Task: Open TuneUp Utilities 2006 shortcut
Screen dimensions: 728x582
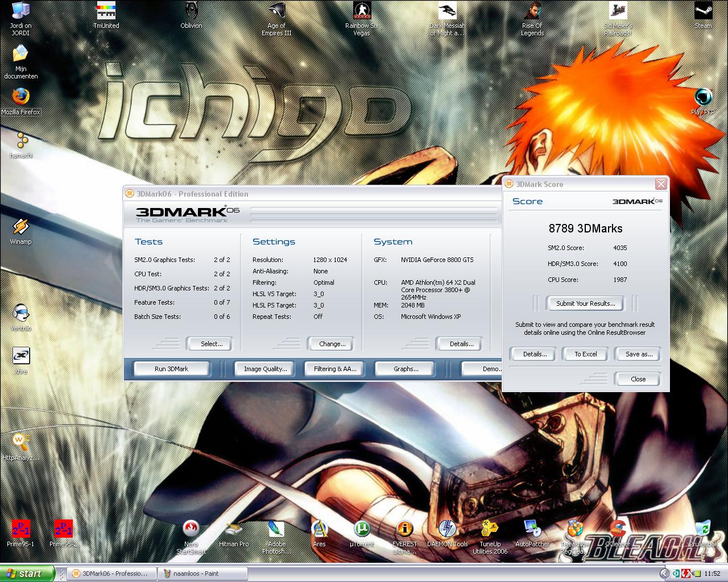Action: click(490, 537)
